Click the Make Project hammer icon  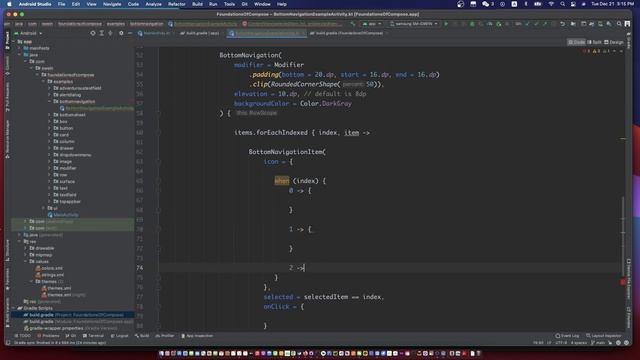353,24
